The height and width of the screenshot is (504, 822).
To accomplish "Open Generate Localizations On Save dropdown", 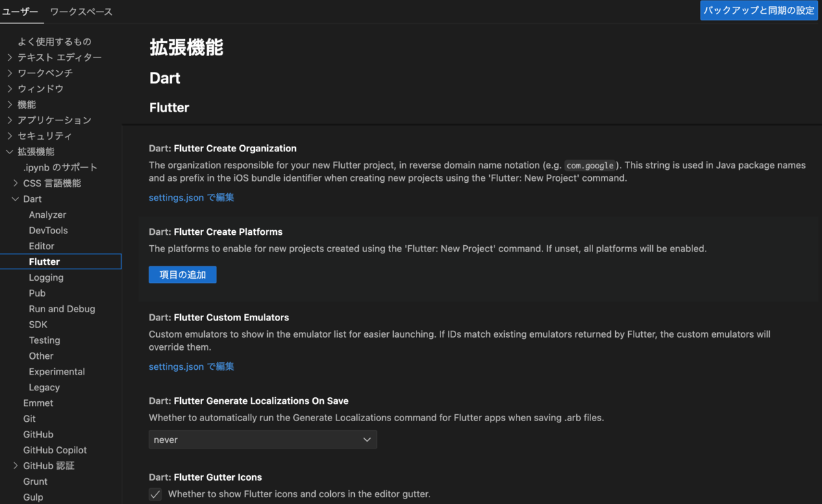I will [x=262, y=440].
